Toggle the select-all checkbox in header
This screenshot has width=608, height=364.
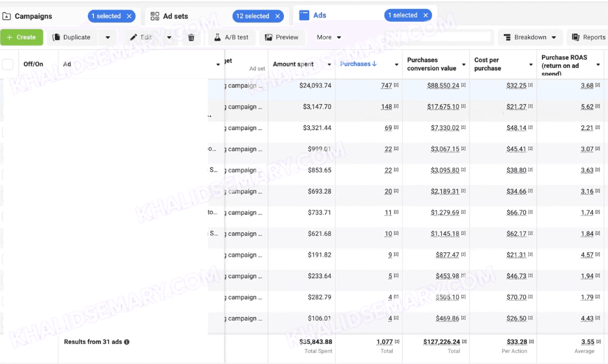click(7, 64)
